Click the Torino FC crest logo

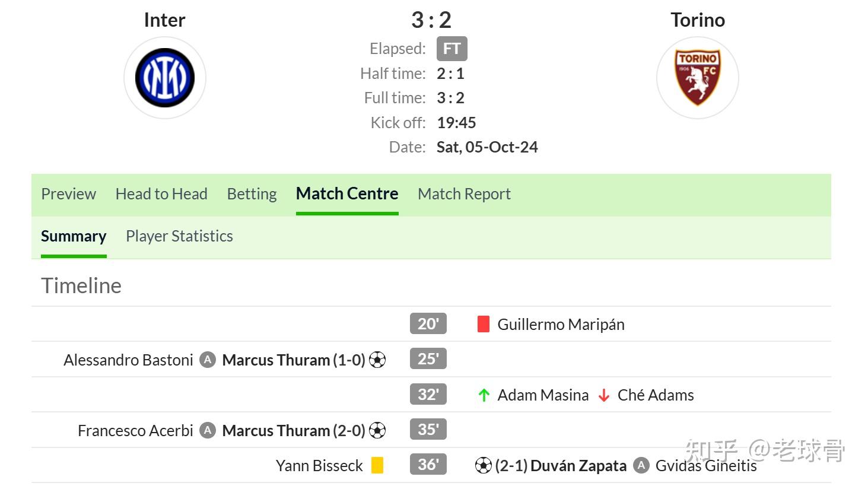click(x=698, y=78)
